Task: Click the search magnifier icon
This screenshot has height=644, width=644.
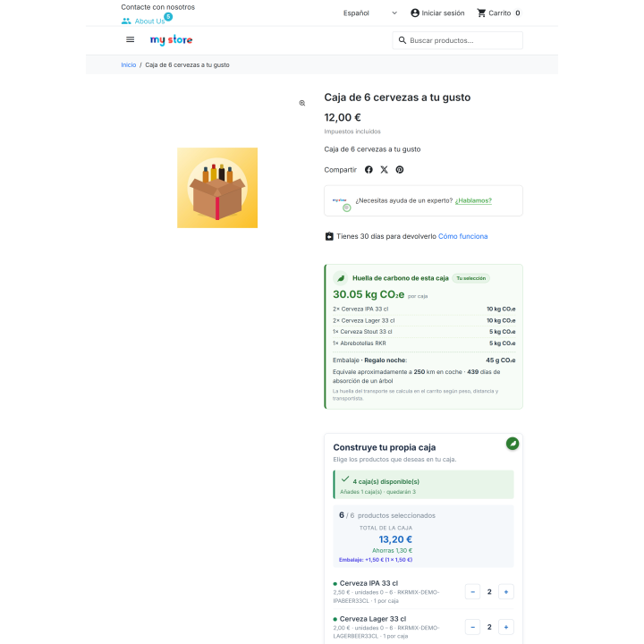Action: tap(402, 40)
